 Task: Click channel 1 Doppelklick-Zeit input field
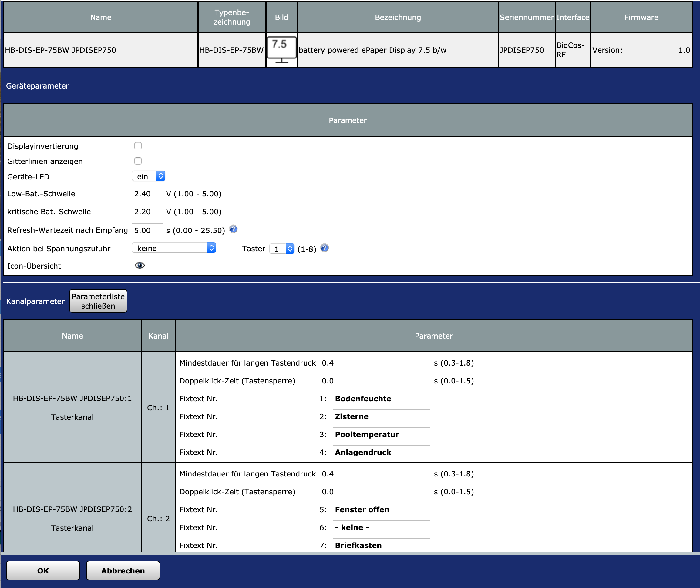point(363,381)
